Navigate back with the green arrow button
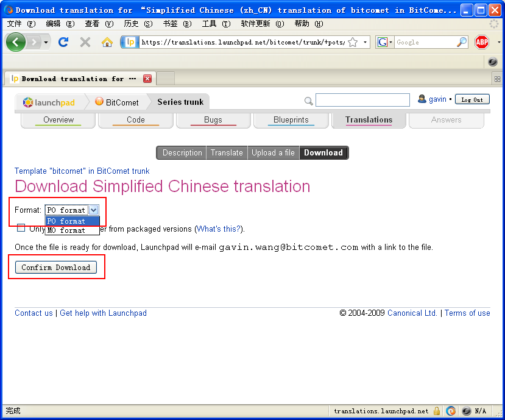Image resolution: width=505 pixels, height=420 pixels. pos(15,42)
